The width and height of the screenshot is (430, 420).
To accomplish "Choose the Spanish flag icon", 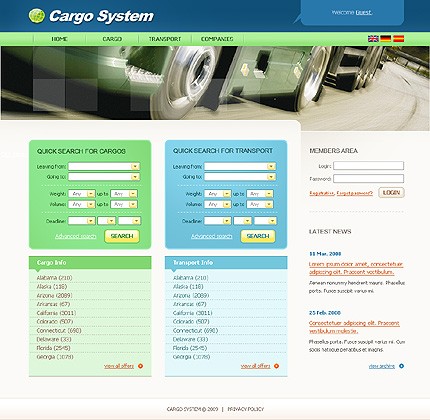I will [x=398, y=39].
